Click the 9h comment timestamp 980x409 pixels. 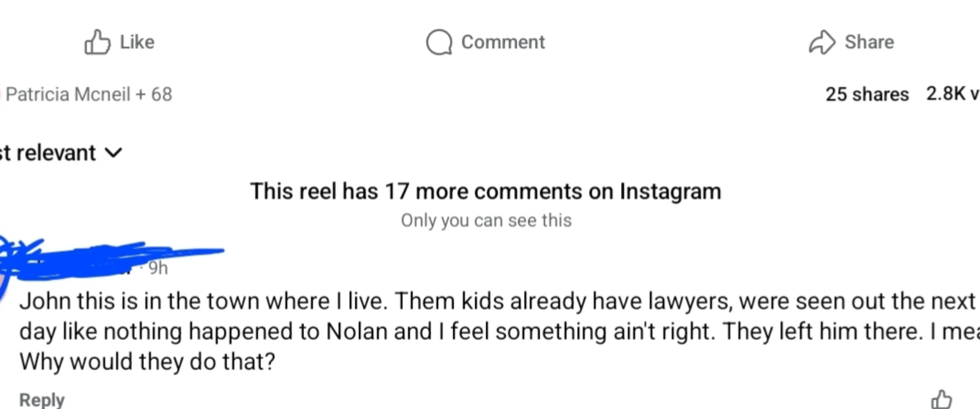158,268
